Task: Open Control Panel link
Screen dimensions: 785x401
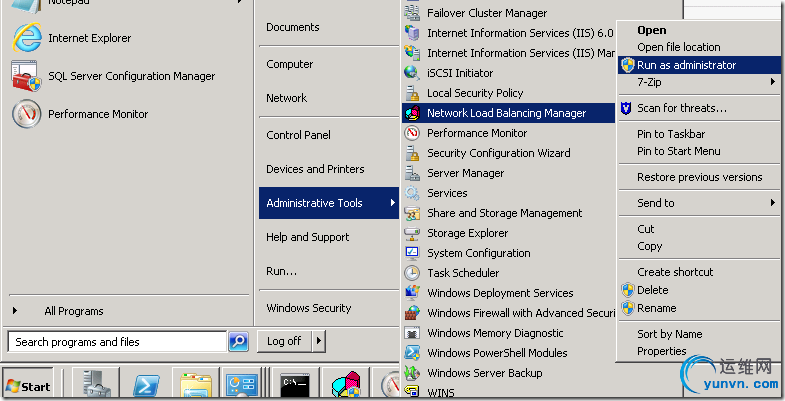Action: (298, 135)
